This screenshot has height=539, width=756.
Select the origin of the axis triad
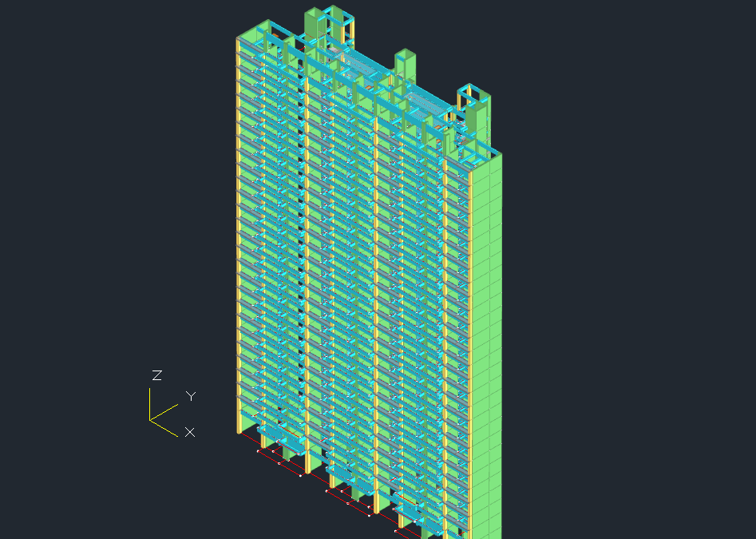150,420
